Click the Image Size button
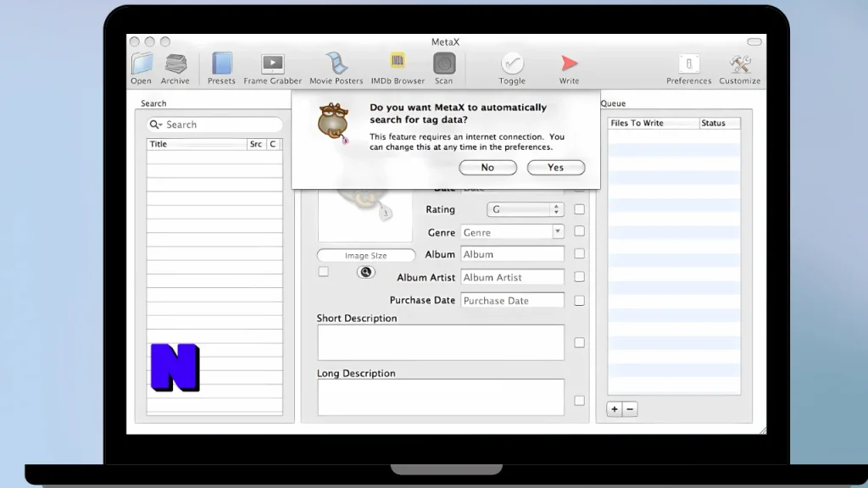868x488 pixels. 366,255
